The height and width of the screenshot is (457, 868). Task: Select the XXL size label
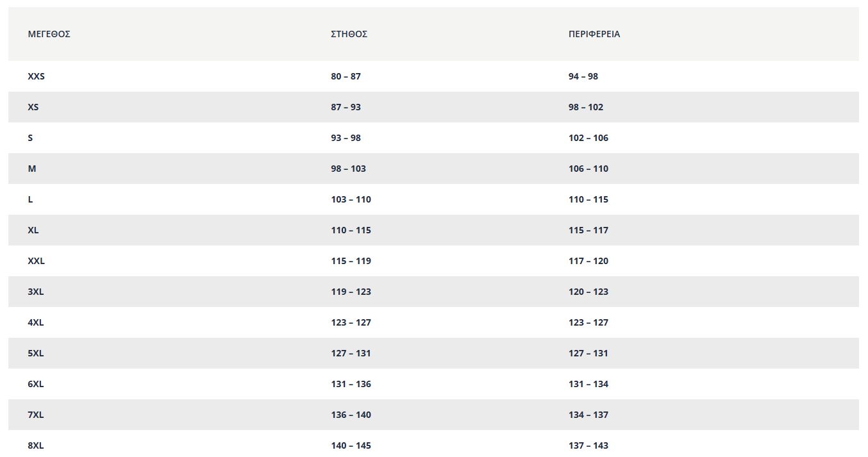[x=36, y=261]
